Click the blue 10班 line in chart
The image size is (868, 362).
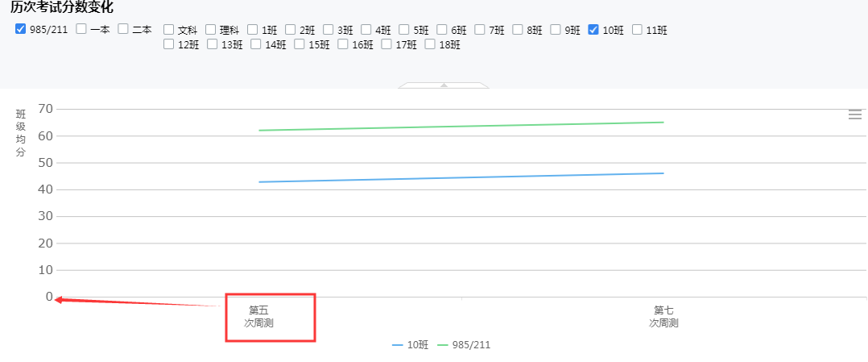(461, 177)
